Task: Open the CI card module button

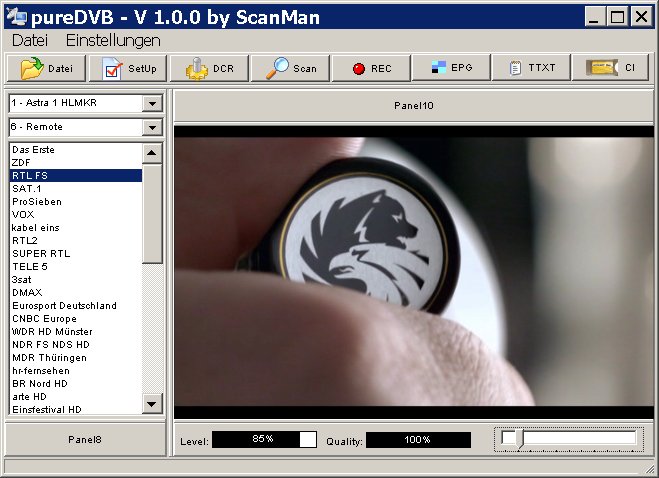Action: [x=610, y=67]
